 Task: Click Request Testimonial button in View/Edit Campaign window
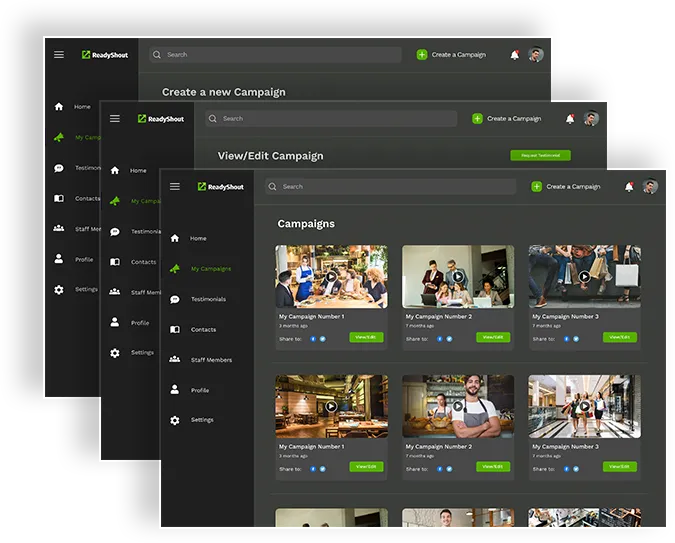[540, 155]
